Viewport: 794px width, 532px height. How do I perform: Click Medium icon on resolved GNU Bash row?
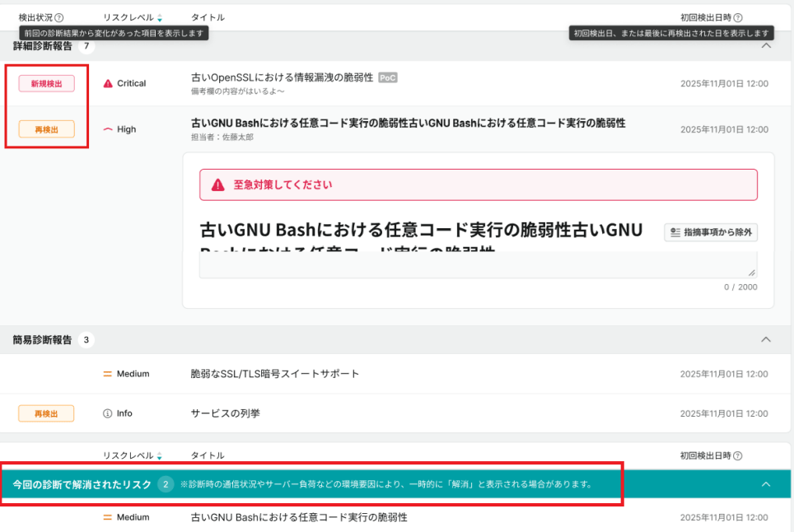(x=107, y=517)
